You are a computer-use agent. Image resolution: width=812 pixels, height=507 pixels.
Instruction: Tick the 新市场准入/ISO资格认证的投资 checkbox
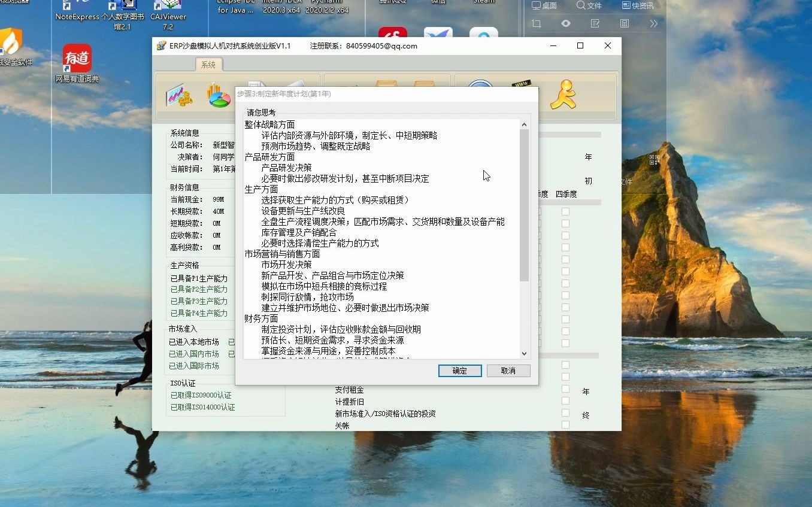click(565, 413)
